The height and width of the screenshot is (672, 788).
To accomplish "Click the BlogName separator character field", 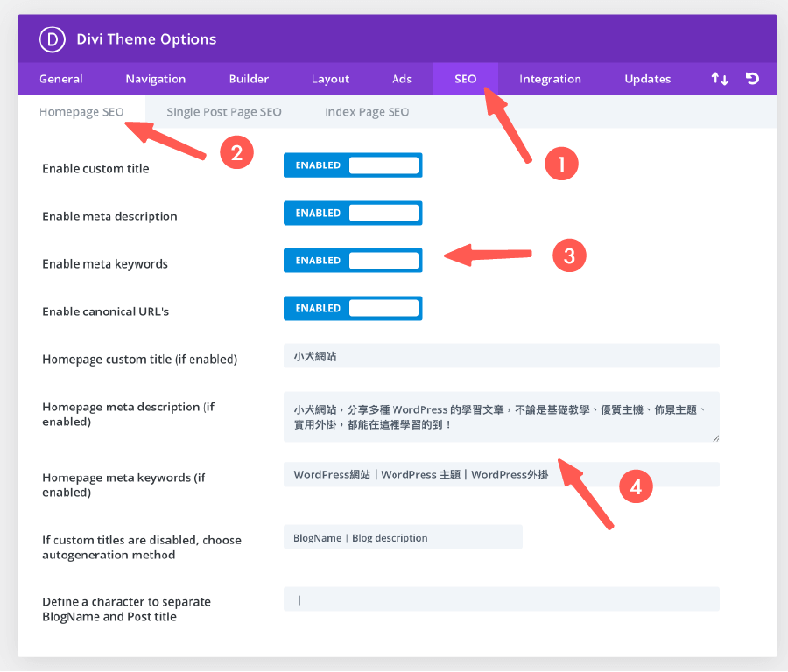I will point(501,598).
